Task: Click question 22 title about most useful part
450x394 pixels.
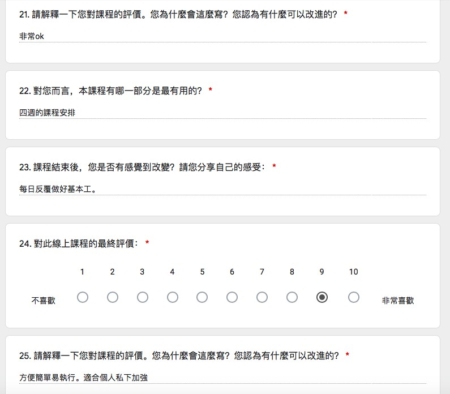Action: coord(111,91)
